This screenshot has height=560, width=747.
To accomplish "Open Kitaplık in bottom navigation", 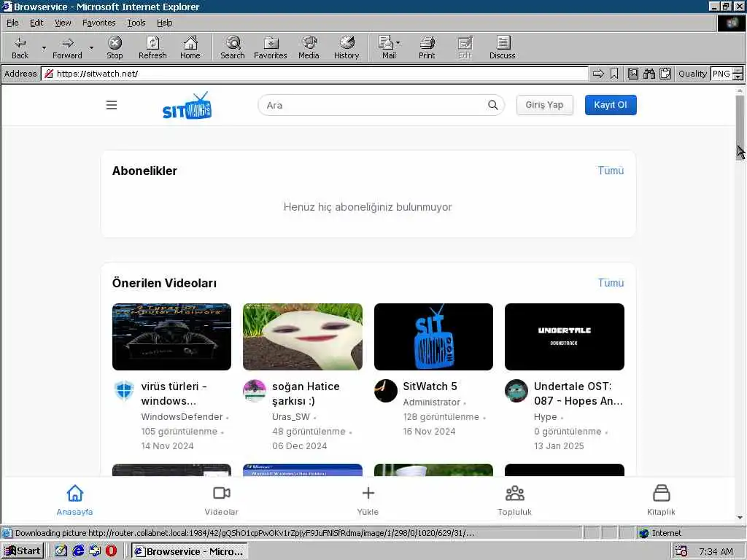I will 661,500.
